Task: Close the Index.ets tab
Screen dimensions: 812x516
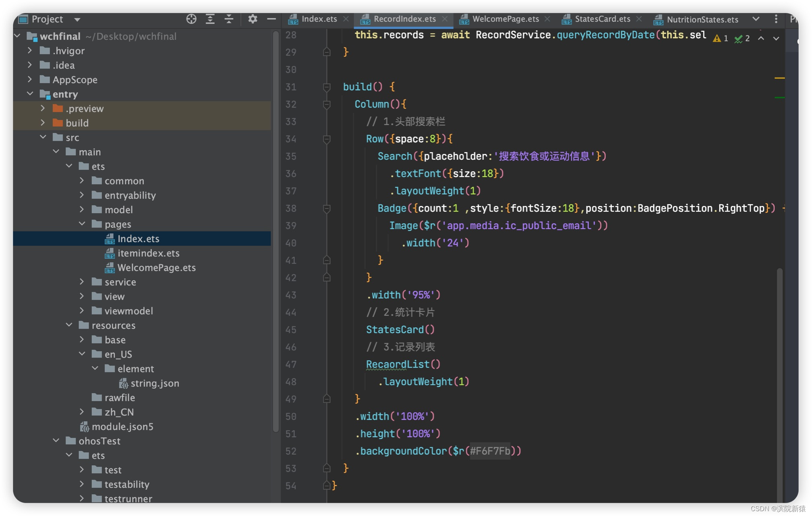Action: coord(346,19)
